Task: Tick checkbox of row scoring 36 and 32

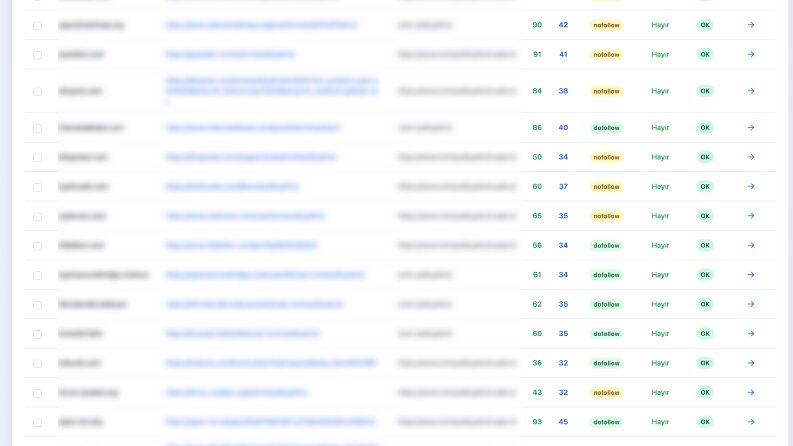Action: tap(37, 364)
